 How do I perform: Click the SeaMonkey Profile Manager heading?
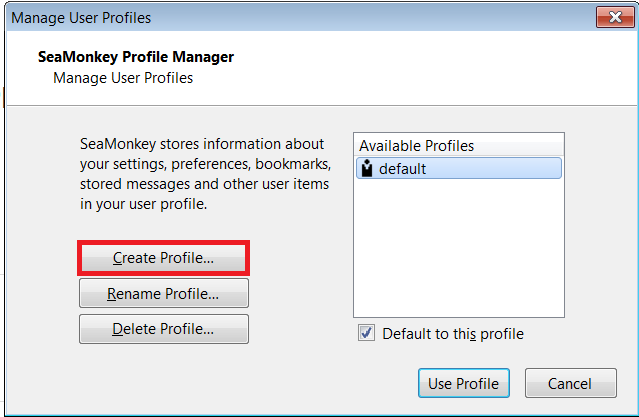[136, 57]
